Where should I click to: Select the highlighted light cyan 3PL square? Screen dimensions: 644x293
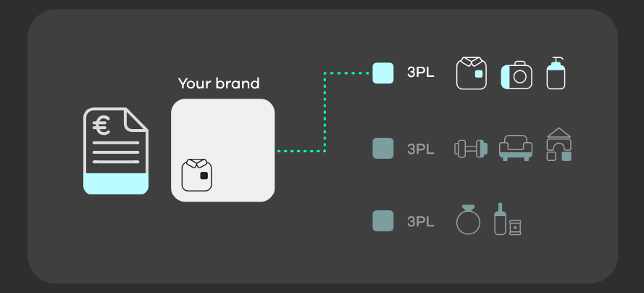pyautogui.click(x=382, y=73)
